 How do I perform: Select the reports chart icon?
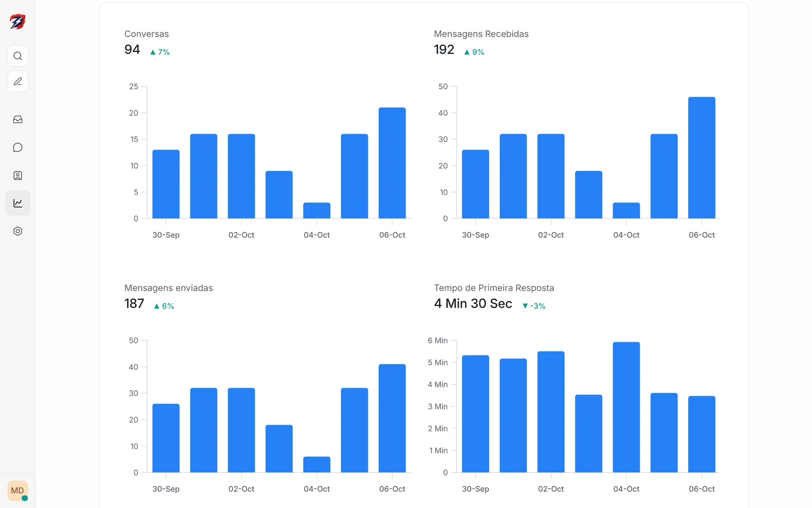point(18,203)
